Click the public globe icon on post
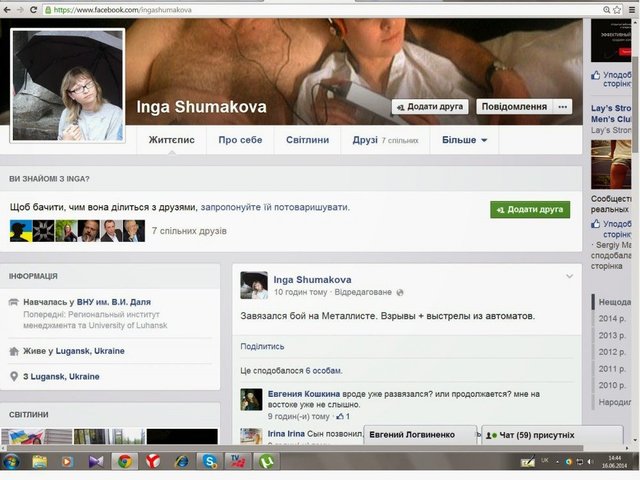Image resolution: width=640 pixels, height=480 pixels. 400,292
